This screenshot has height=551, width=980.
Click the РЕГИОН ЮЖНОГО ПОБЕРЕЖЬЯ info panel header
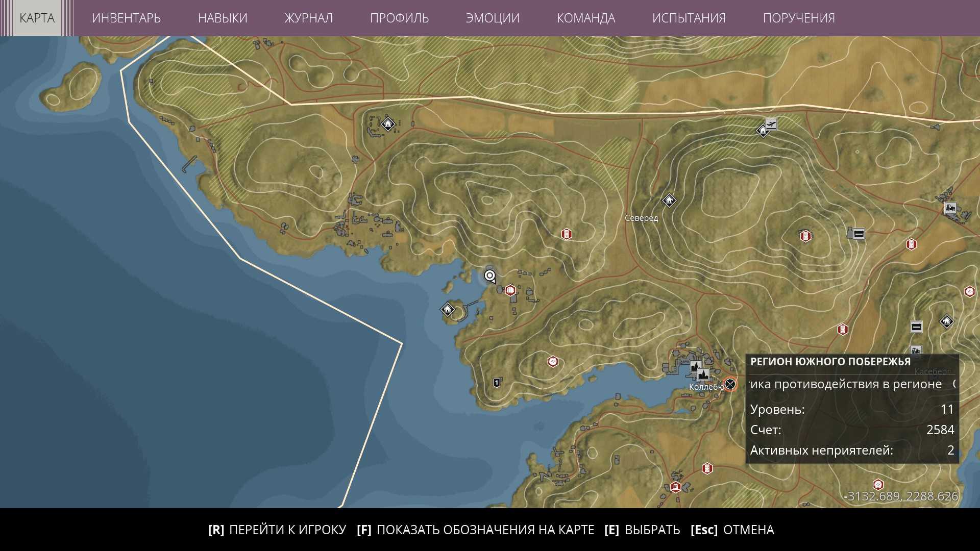pos(830,362)
